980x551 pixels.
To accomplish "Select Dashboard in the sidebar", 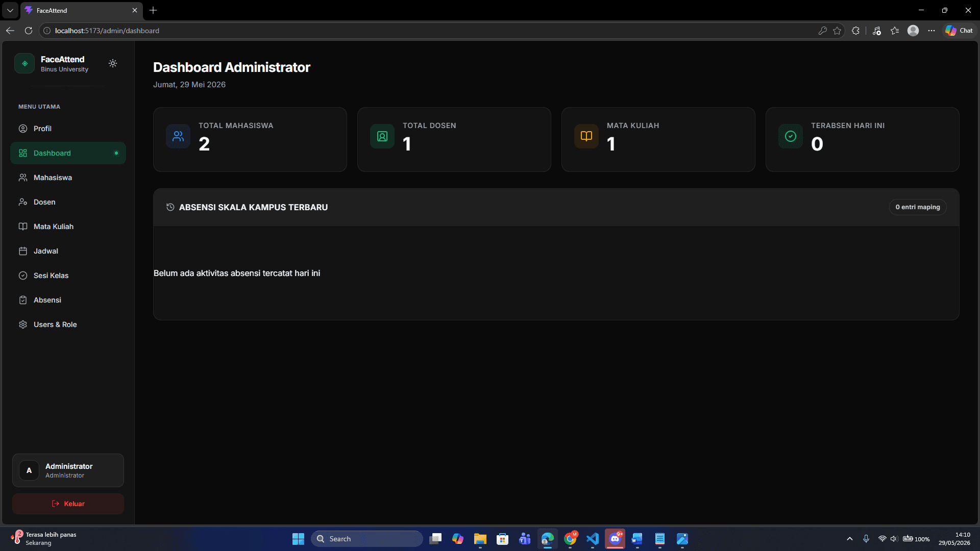I will [x=68, y=153].
